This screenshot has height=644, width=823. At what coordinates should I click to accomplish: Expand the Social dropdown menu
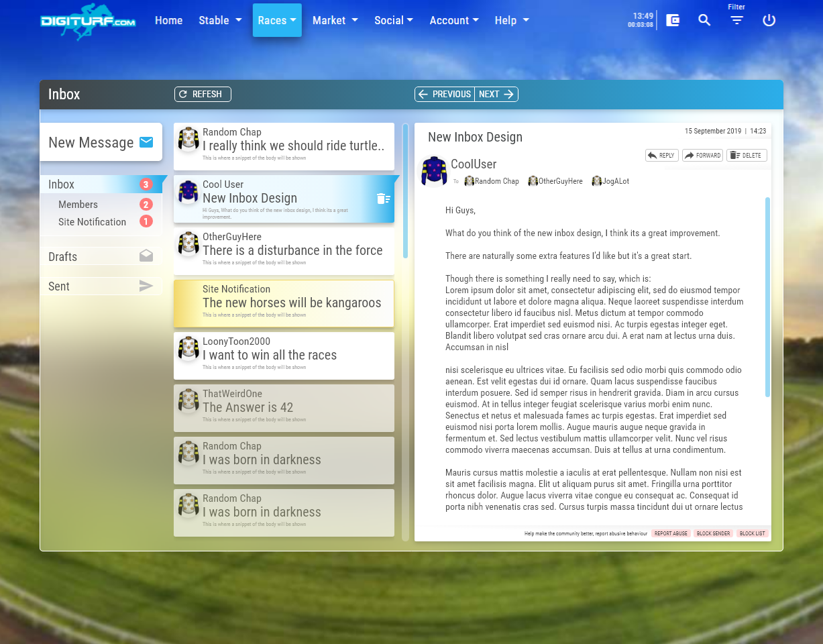393,20
